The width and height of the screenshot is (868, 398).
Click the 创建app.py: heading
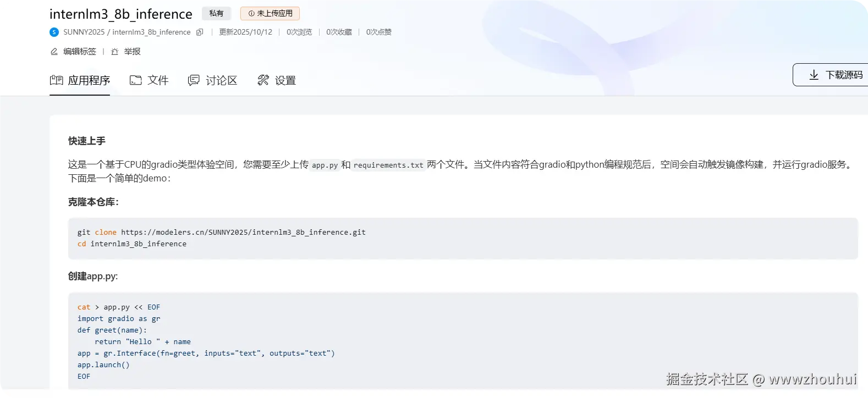point(93,277)
